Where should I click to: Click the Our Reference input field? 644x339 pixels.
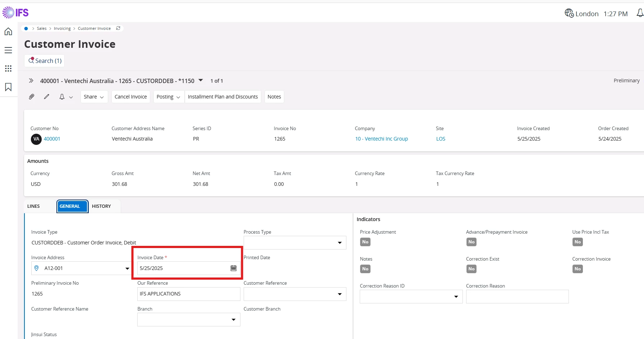point(189,294)
